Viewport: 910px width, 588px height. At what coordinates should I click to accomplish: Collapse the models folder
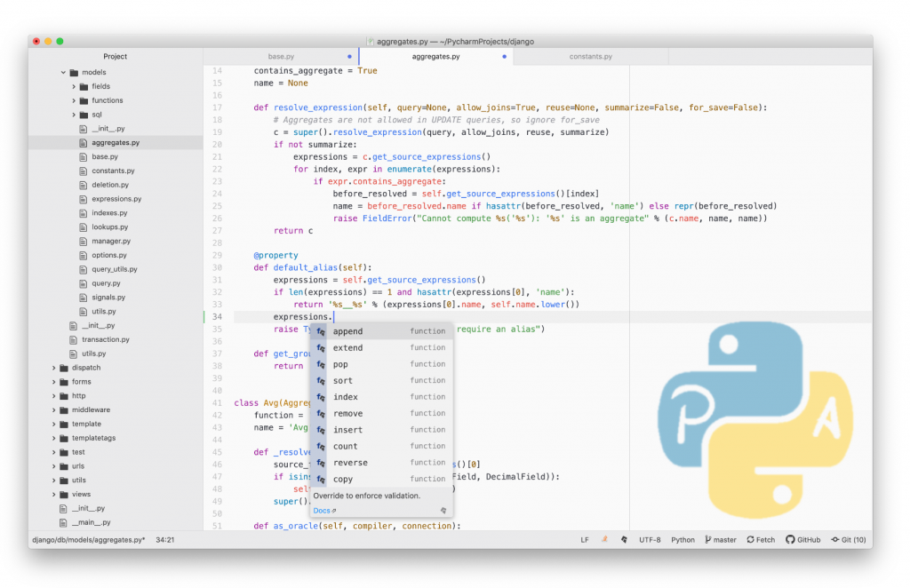click(63, 73)
